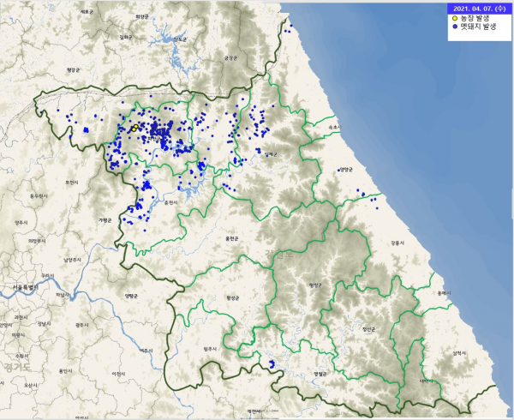Click the 속초시 city label

point(335,126)
